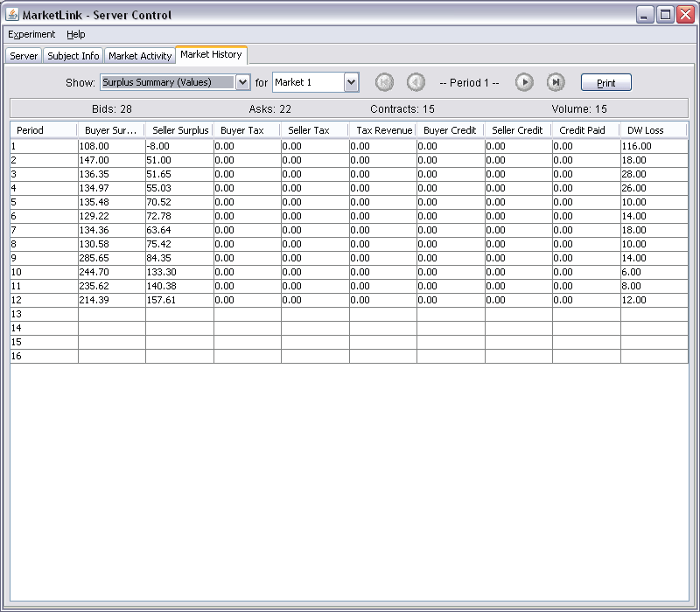The width and height of the screenshot is (700, 612).
Task: Select buyer surplus value 235.62
Action: [x=112, y=286]
